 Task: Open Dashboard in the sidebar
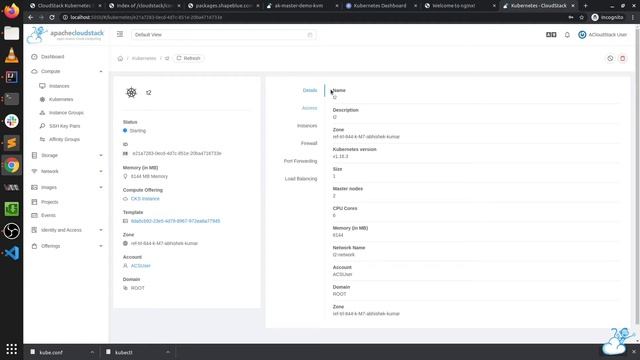click(x=52, y=57)
